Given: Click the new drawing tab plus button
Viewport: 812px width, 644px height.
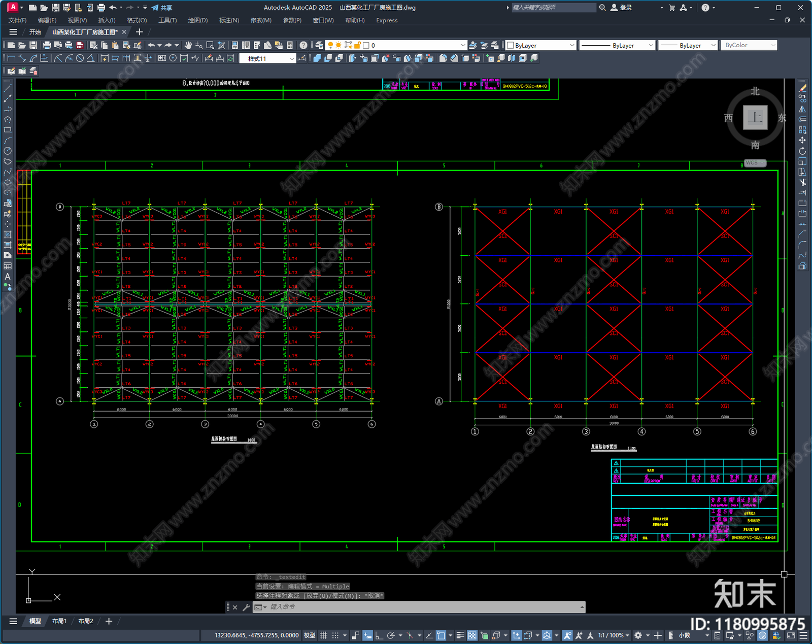Looking at the screenshot, I should tap(140, 32).
